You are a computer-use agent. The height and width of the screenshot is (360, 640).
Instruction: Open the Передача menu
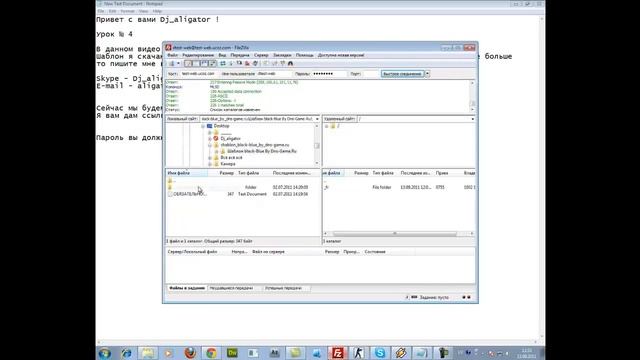(x=240, y=55)
